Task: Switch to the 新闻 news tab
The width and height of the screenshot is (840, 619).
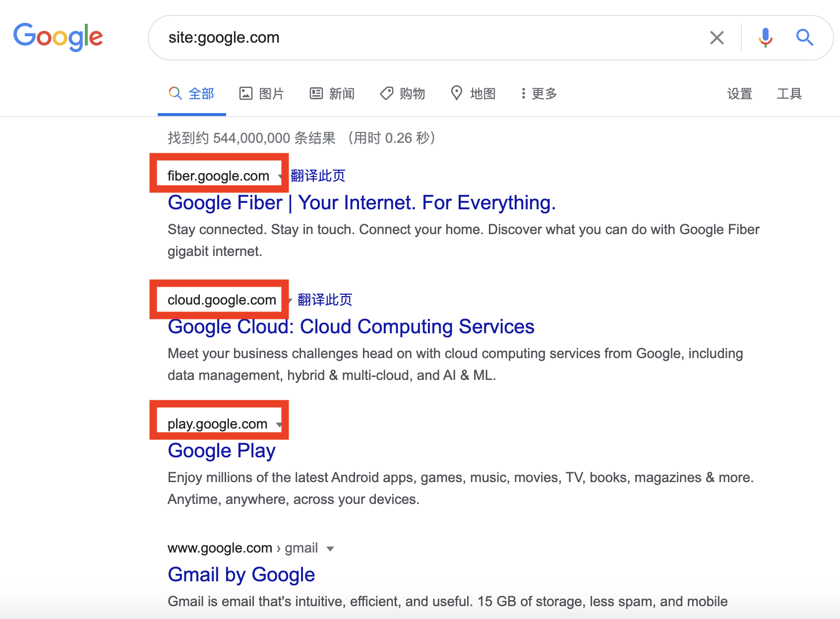Action: tap(332, 94)
